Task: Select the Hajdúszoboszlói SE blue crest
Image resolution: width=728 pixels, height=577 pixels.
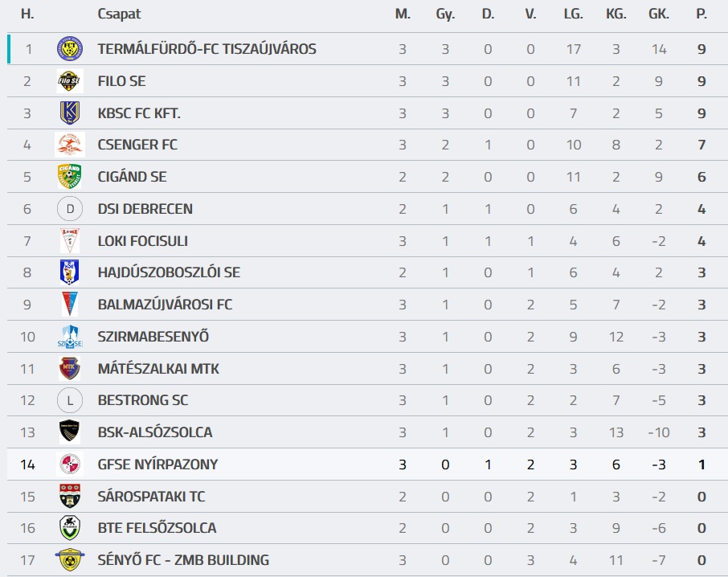Action: 70,272
